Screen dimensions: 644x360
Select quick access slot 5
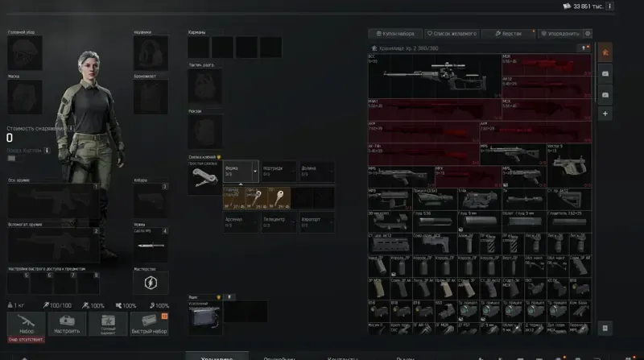(19, 283)
